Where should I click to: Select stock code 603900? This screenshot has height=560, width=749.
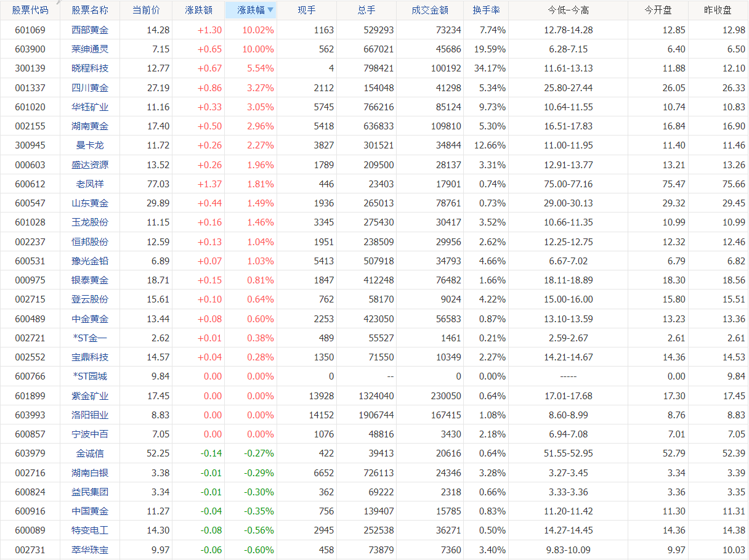click(x=30, y=49)
